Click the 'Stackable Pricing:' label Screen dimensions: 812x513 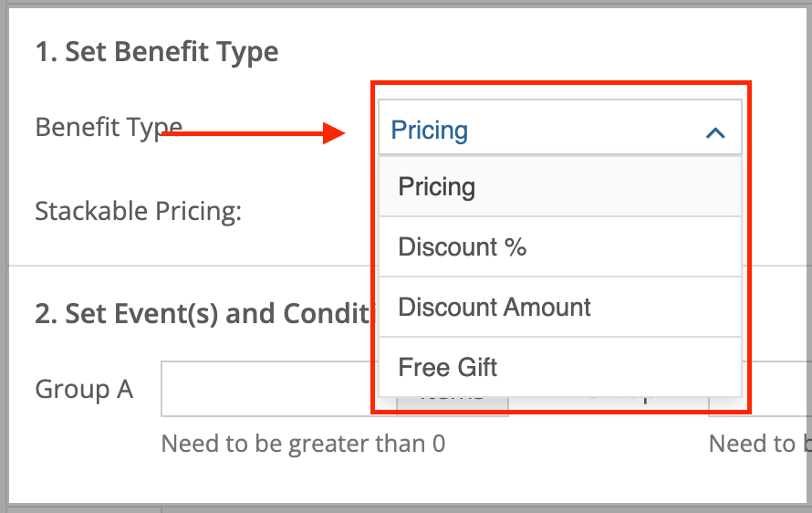139,212
